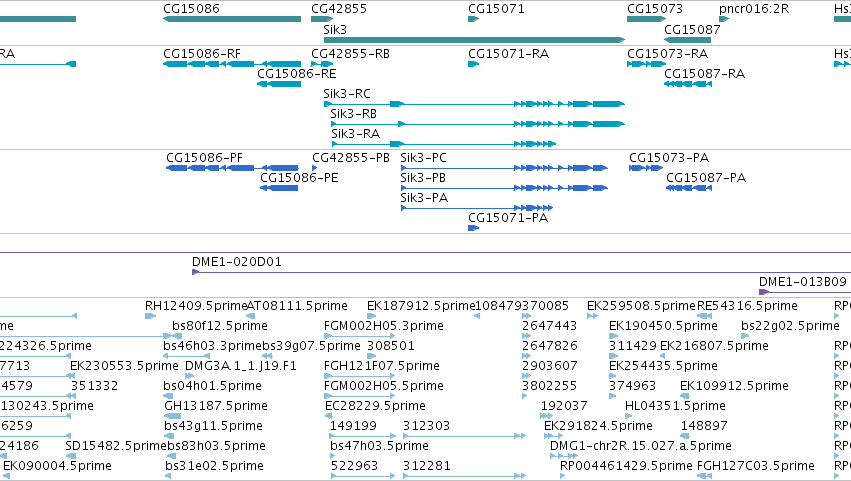851x481 pixels.
Task: Select protein CG15073-PA label
Action: (x=669, y=158)
